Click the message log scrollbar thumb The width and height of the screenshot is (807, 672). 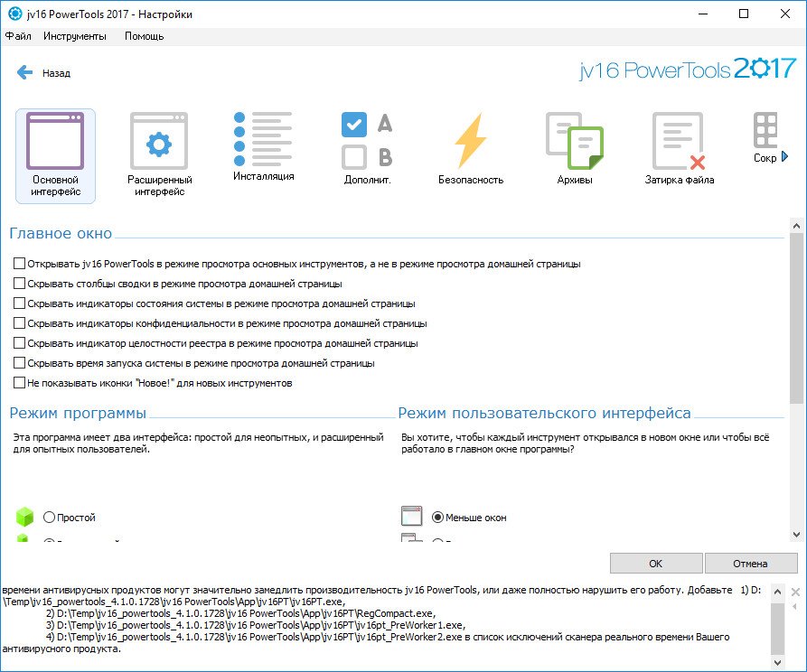(778, 627)
